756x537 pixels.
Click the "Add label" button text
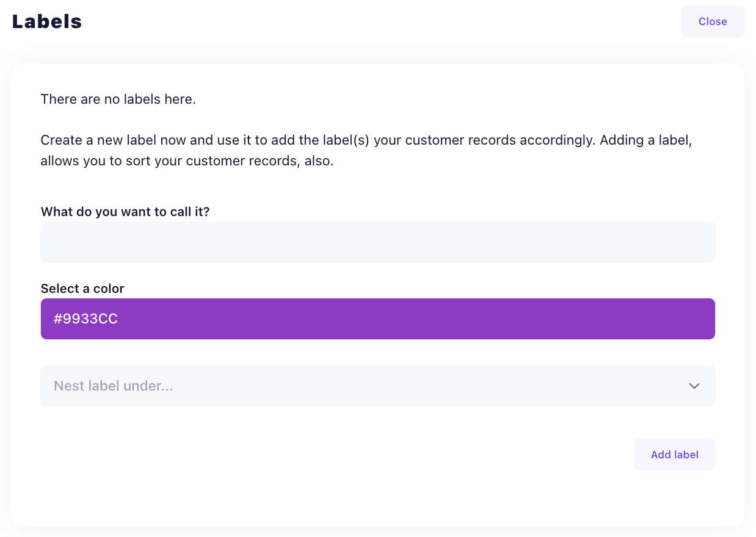(674, 455)
